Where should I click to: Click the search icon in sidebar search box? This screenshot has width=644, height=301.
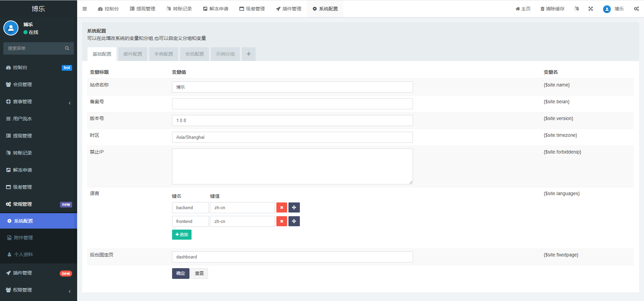[x=67, y=48]
